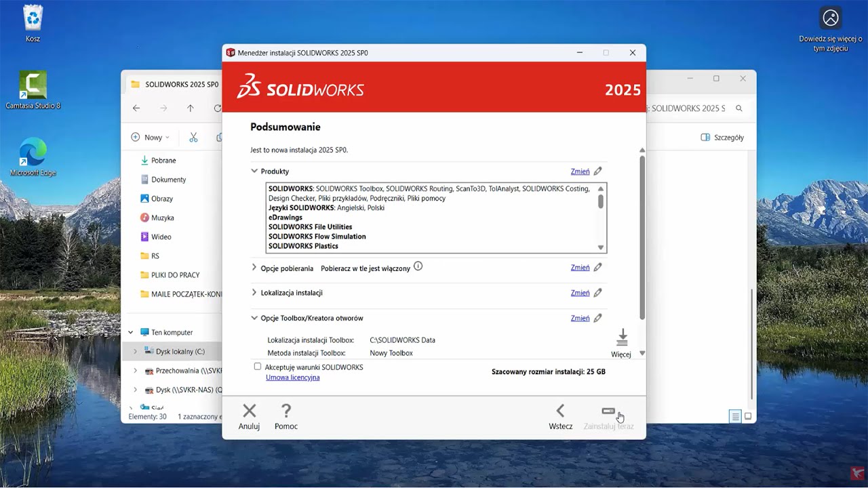Click down arrow of the installer summary scrollbar
The image size is (868, 488).
click(x=642, y=353)
